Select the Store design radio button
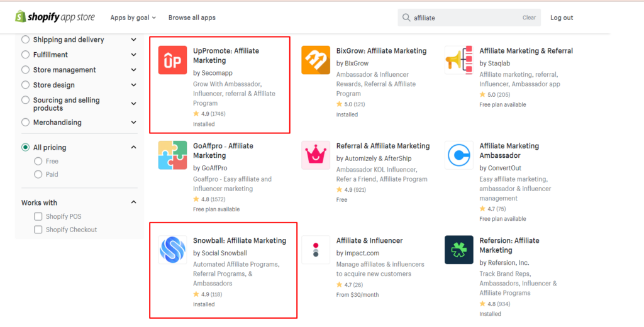The height and width of the screenshot is (327, 644). tap(25, 85)
